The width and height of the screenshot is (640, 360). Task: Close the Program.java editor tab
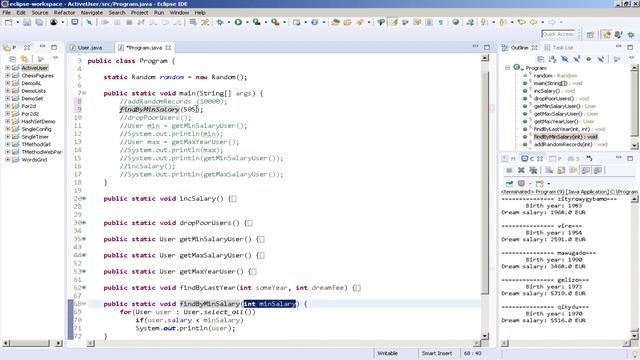click(x=168, y=48)
